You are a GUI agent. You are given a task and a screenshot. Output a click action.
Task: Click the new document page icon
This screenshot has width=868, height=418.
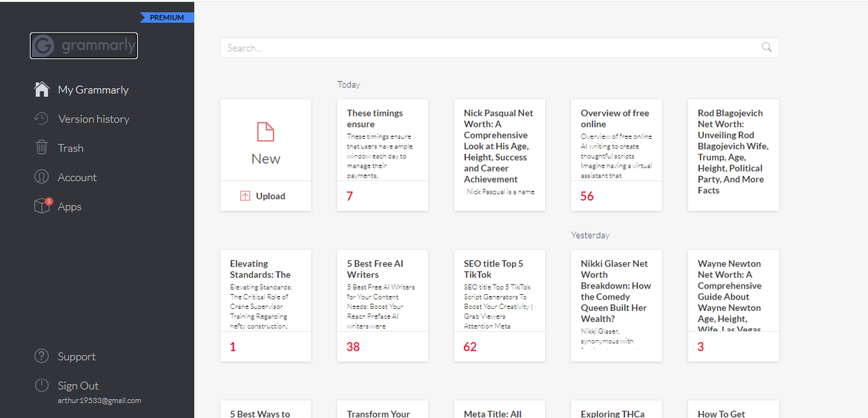pyautogui.click(x=266, y=132)
